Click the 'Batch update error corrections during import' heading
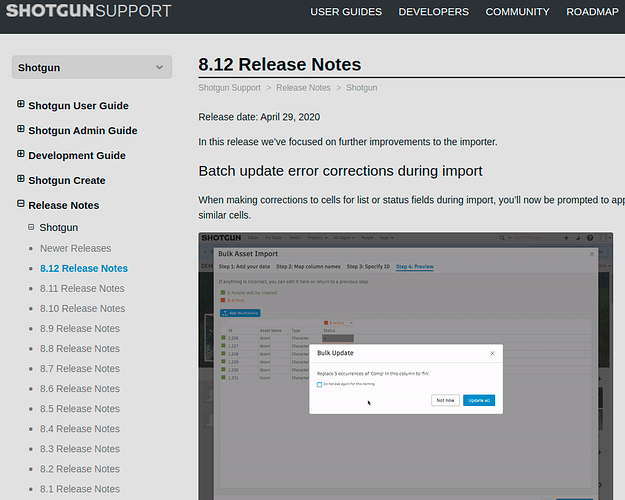 tap(340, 171)
